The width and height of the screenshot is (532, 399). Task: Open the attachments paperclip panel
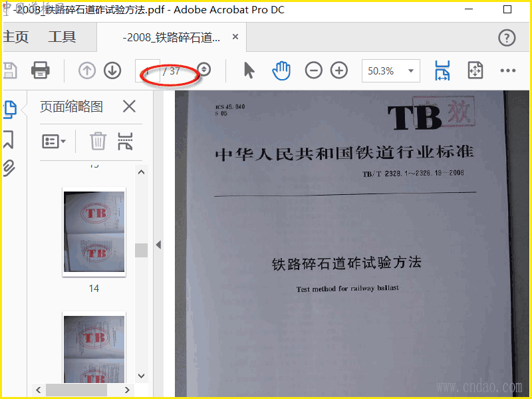pyautogui.click(x=9, y=168)
